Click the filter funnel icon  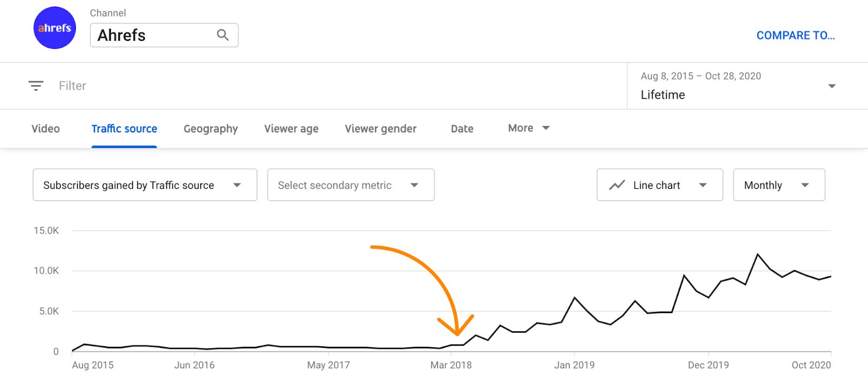[x=35, y=85]
